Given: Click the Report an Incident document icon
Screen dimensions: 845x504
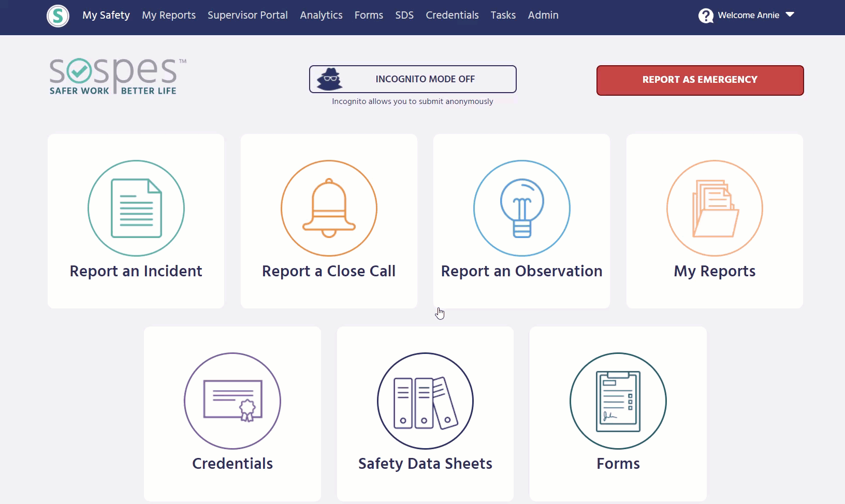Looking at the screenshot, I should (136, 208).
